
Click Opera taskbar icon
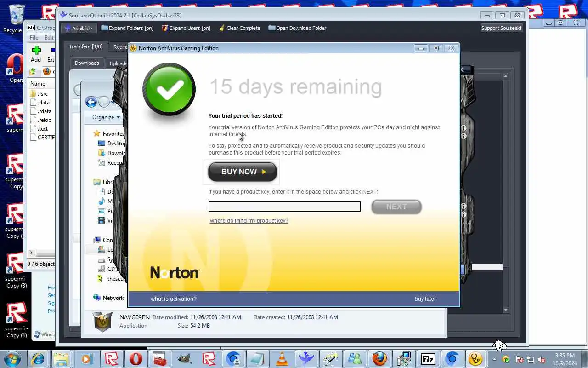(136, 359)
